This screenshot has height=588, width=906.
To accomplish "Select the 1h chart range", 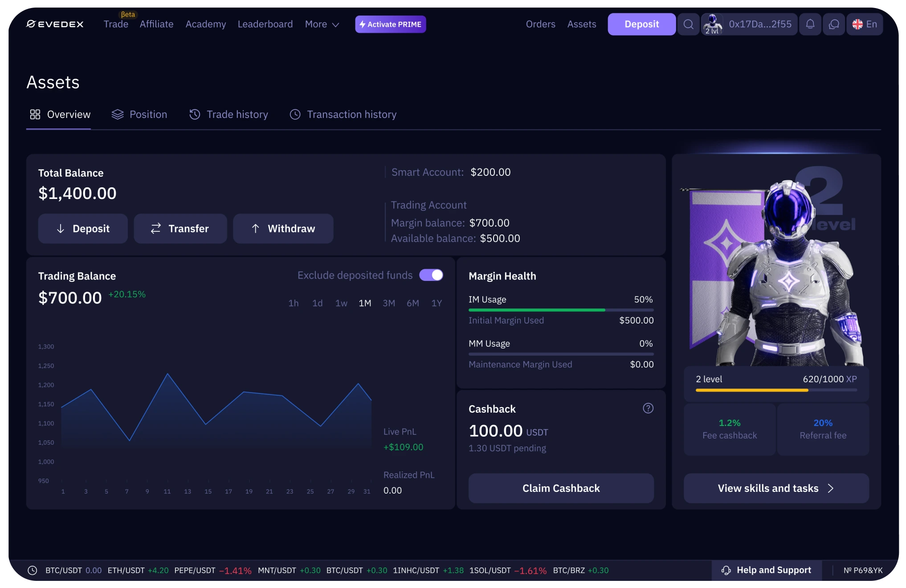I will pyautogui.click(x=293, y=303).
